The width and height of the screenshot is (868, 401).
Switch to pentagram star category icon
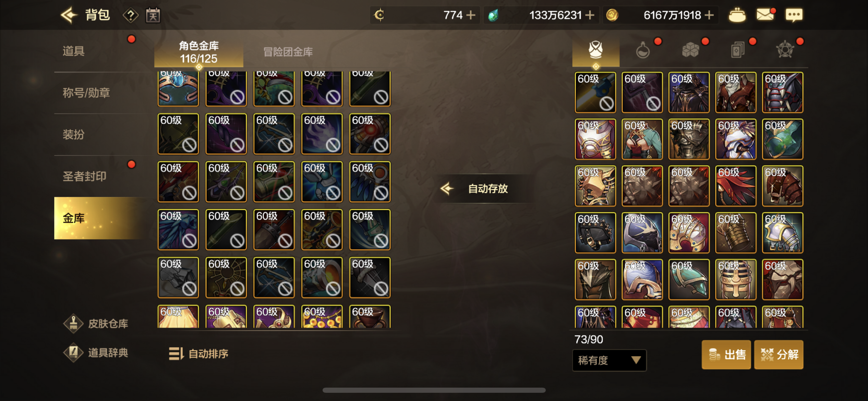pyautogui.click(x=785, y=50)
